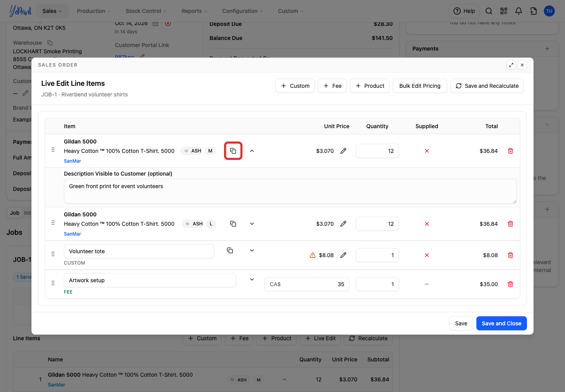The width and height of the screenshot is (565, 392).
Task: Duplicate the Volunteer tote custom item
Action: [230, 250]
